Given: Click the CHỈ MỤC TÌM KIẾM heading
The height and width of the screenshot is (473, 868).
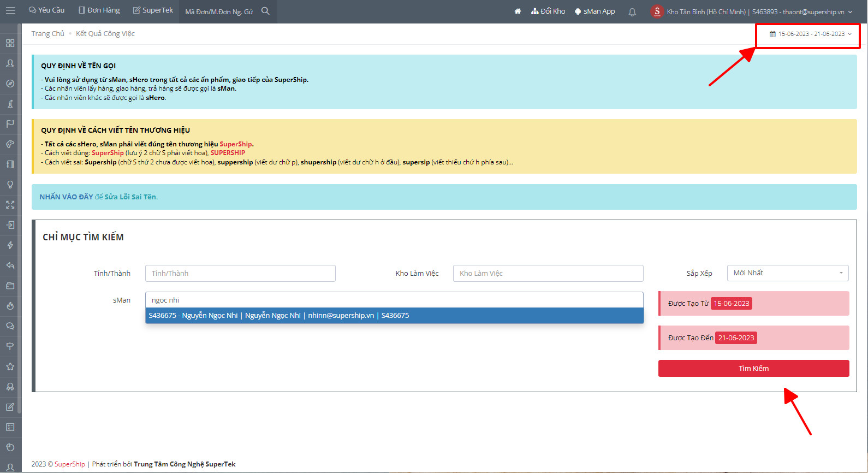Looking at the screenshot, I should click(83, 237).
